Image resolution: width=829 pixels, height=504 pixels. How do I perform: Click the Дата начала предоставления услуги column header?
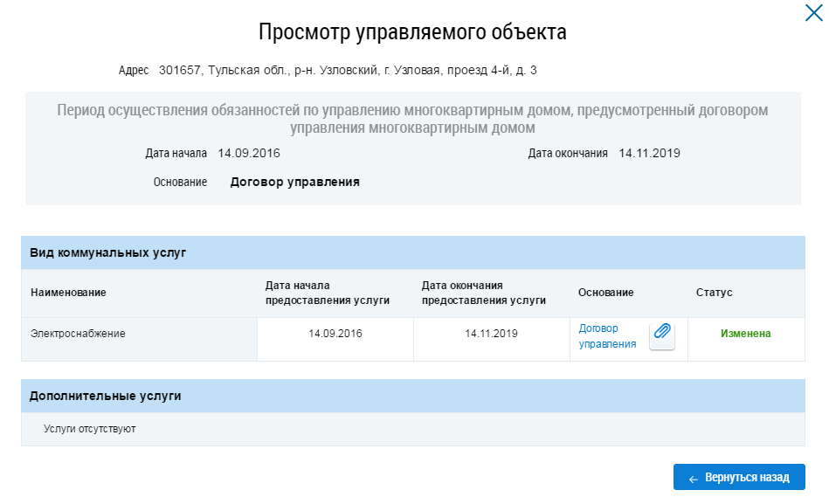[x=327, y=293]
